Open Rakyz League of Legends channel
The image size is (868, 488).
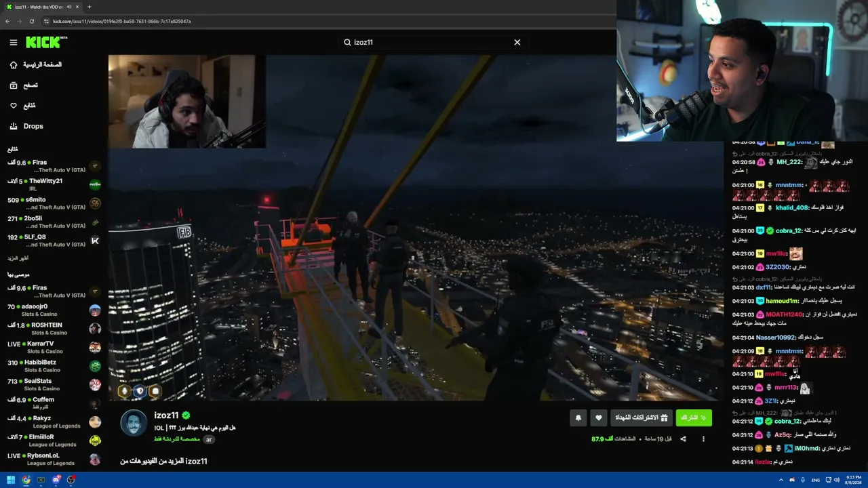(x=54, y=422)
